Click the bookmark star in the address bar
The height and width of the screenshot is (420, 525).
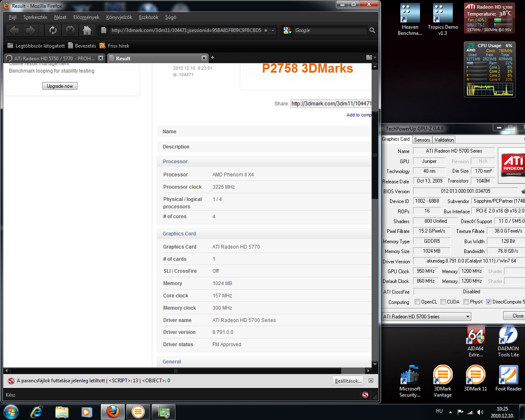point(266,30)
